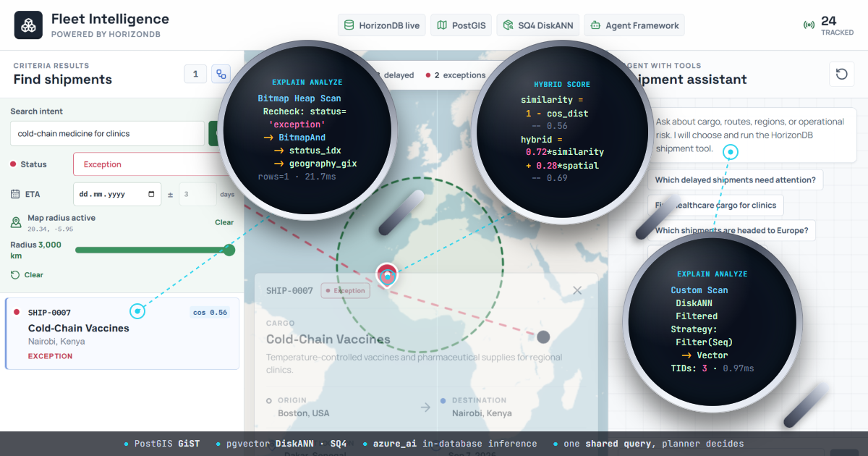Clear the active map radius
The height and width of the screenshot is (456, 868).
(224, 222)
